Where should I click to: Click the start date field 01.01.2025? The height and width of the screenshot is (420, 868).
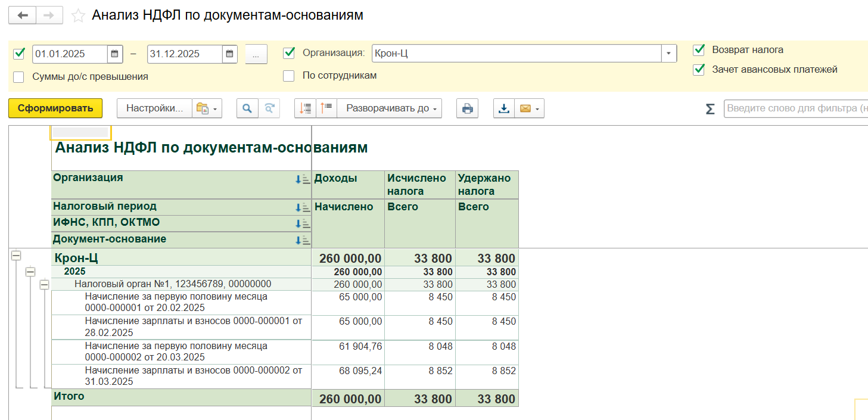(70, 54)
